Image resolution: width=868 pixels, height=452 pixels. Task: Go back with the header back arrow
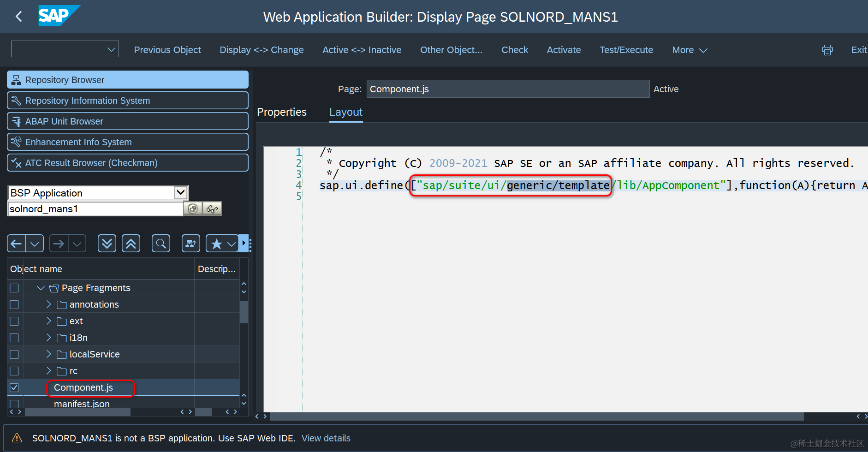click(19, 17)
